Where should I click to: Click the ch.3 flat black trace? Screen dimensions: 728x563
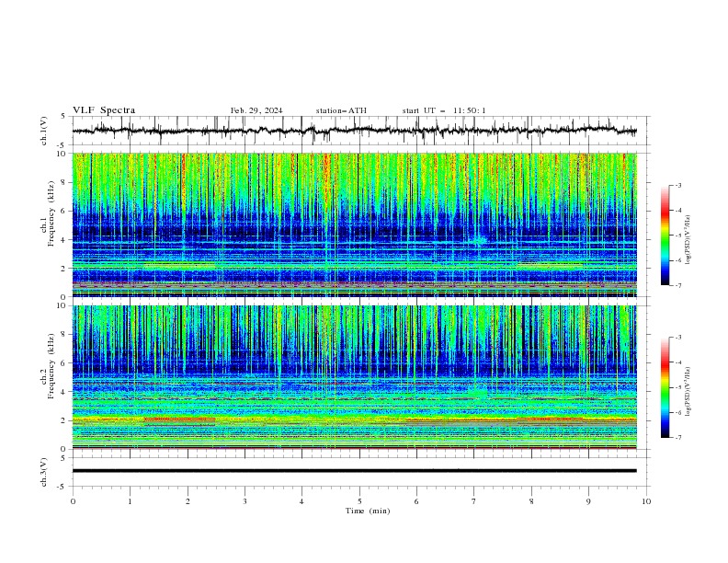[x=354, y=471]
